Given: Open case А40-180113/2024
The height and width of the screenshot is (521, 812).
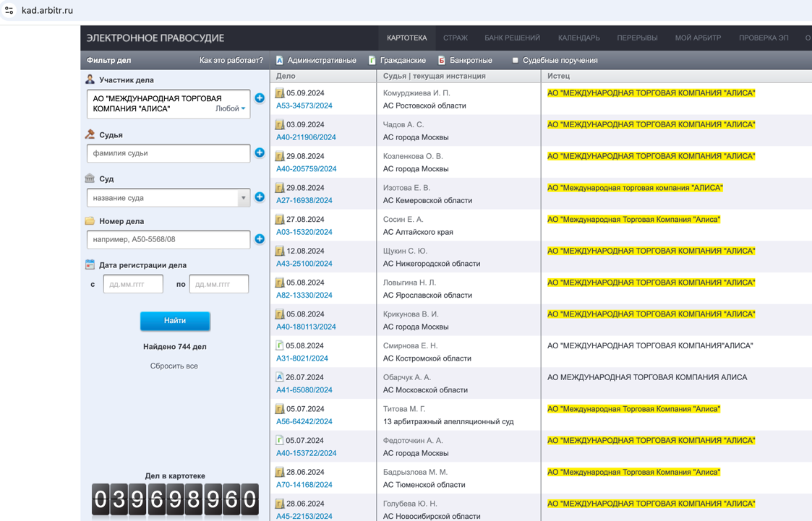Looking at the screenshot, I should click(x=306, y=327).
